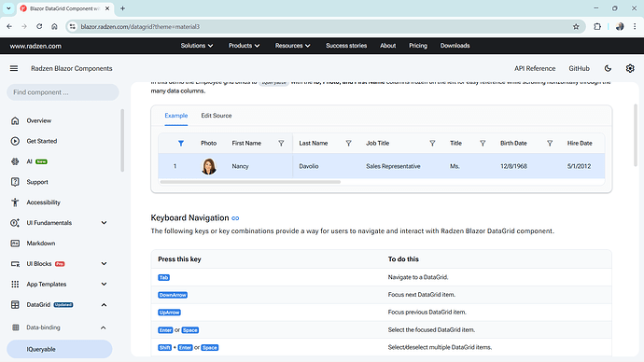Click the Davolio last name cell
Screen dimensions: 644x362
[309, 166]
